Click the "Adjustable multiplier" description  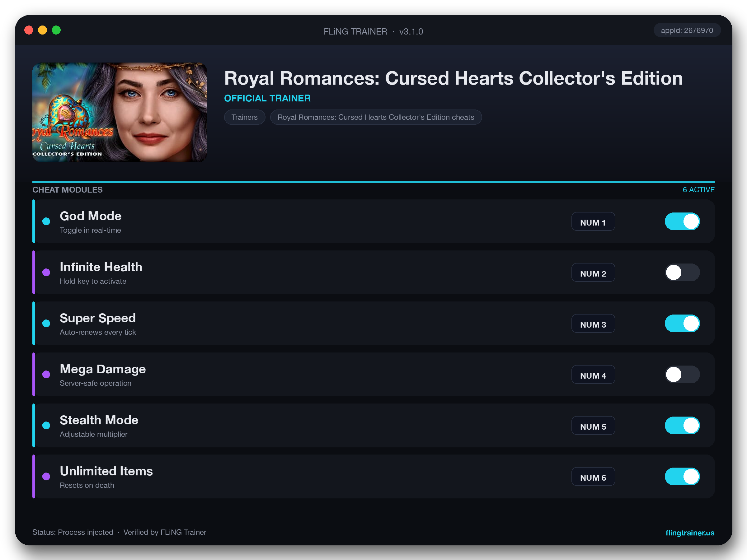[94, 434]
